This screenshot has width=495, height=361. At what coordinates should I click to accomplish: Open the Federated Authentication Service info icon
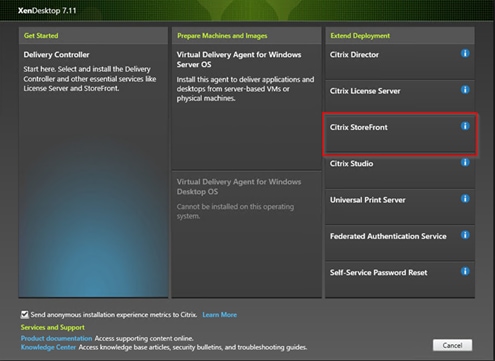(x=465, y=235)
